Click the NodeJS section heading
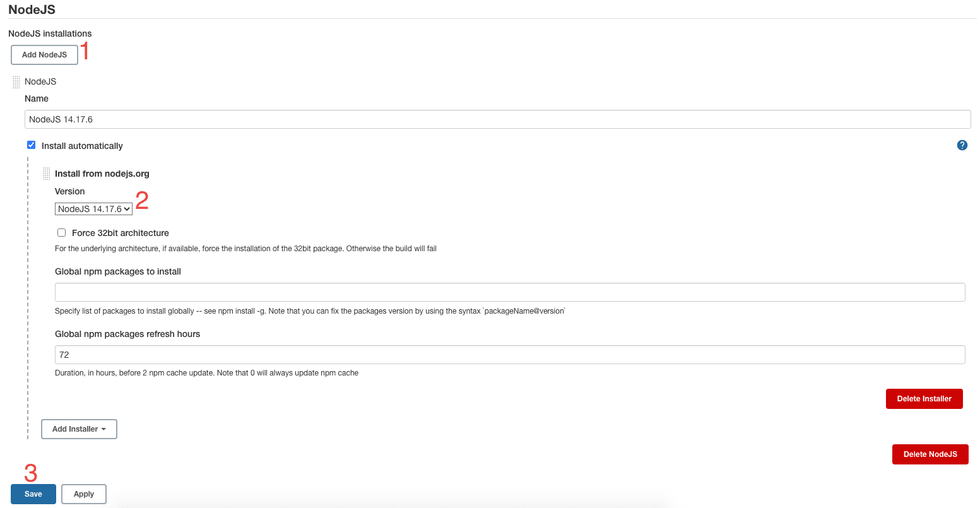 pos(32,9)
